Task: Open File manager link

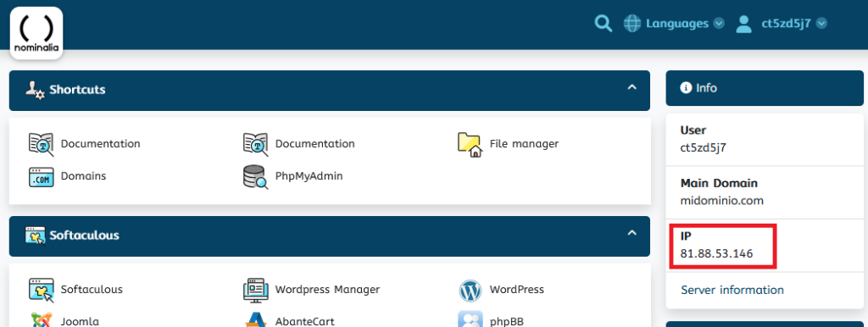Action: 524,144
